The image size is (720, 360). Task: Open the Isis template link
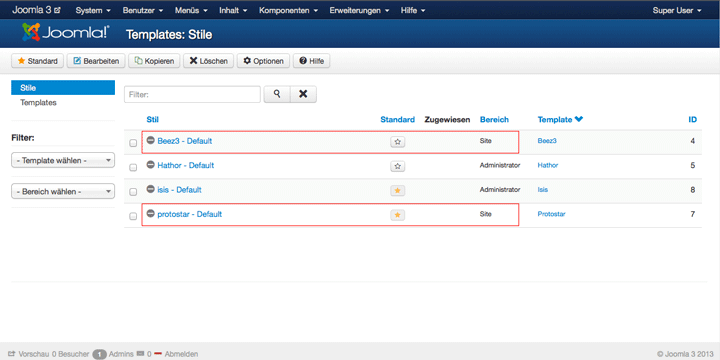(543, 190)
